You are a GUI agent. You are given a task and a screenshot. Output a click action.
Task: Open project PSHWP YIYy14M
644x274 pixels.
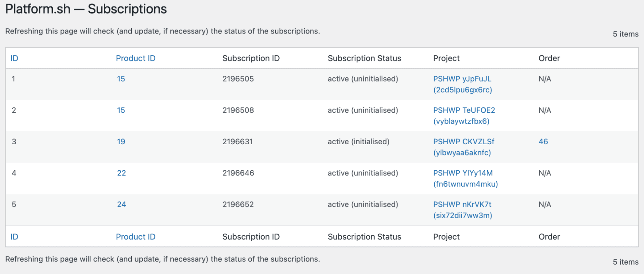466,178
